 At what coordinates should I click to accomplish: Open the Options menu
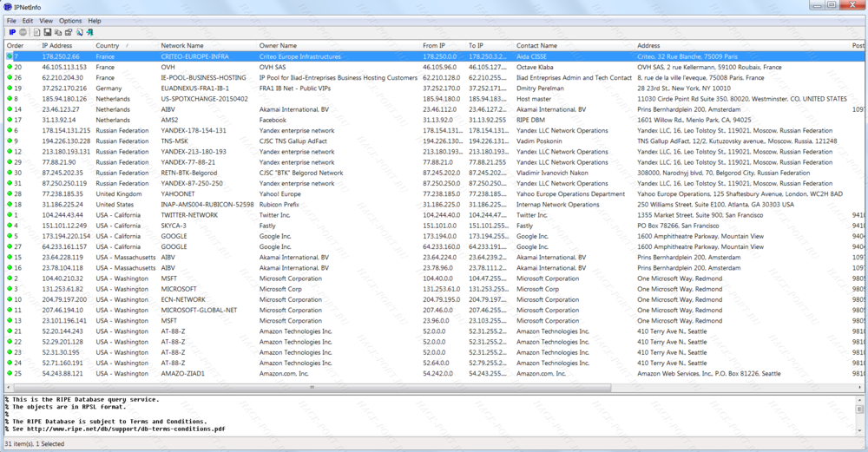click(x=70, y=21)
